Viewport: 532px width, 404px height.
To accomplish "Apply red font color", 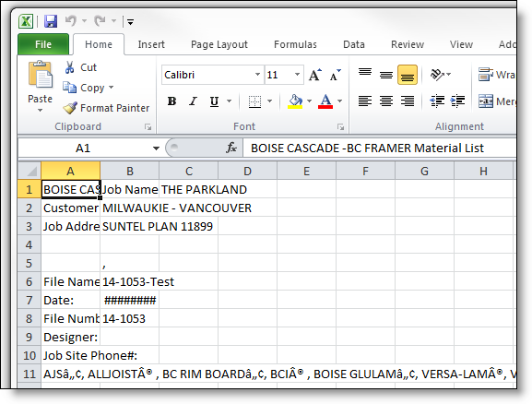I will coord(325,101).
